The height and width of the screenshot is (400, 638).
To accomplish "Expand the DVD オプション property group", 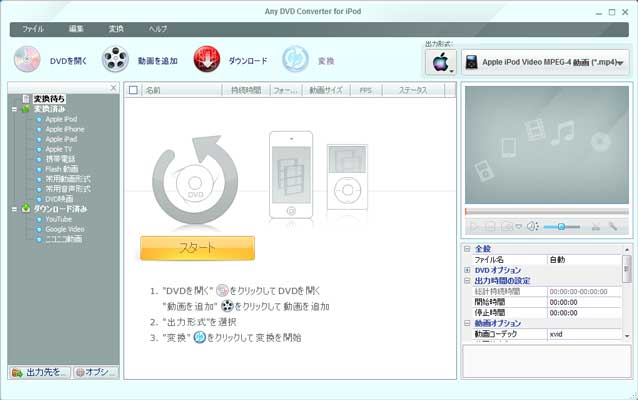I will pos(467,270).
